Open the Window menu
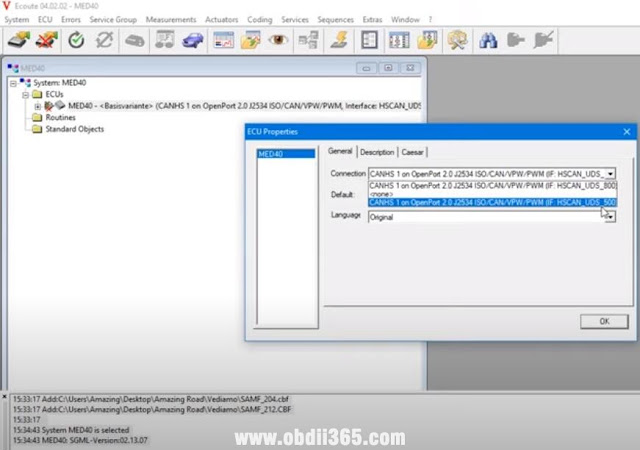Image resolution: width=640 pixels, height=450 pixels. (405, 20)
